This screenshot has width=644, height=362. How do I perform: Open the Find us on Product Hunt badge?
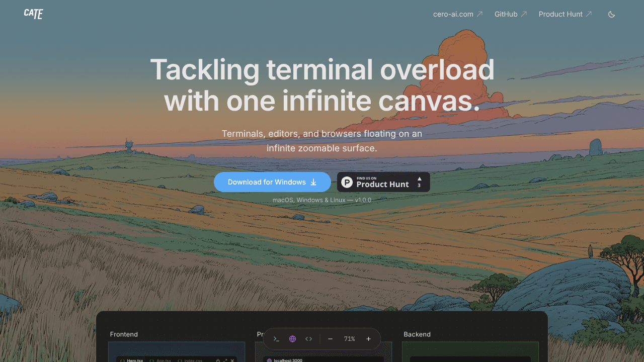click(x=383, y=182)
